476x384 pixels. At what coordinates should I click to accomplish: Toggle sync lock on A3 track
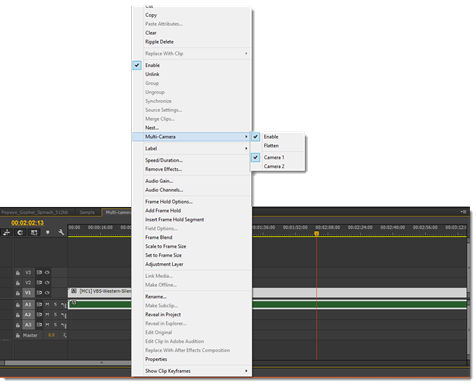(39, 325)
